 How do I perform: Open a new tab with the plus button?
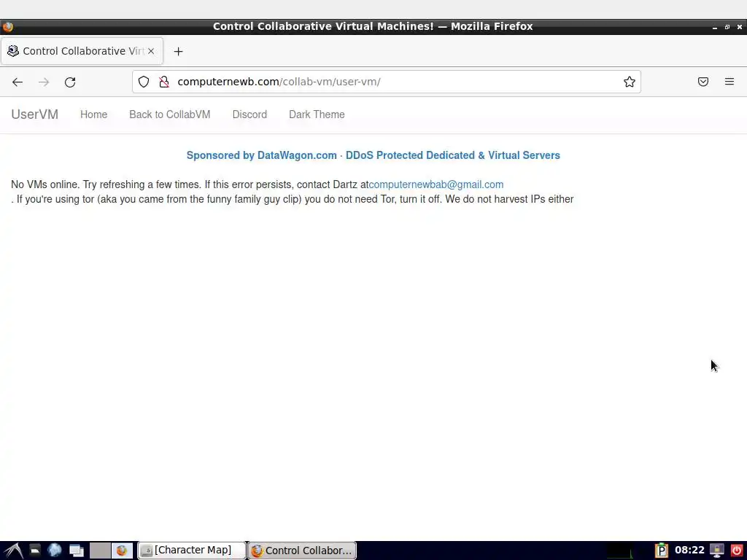coord(178,52)
